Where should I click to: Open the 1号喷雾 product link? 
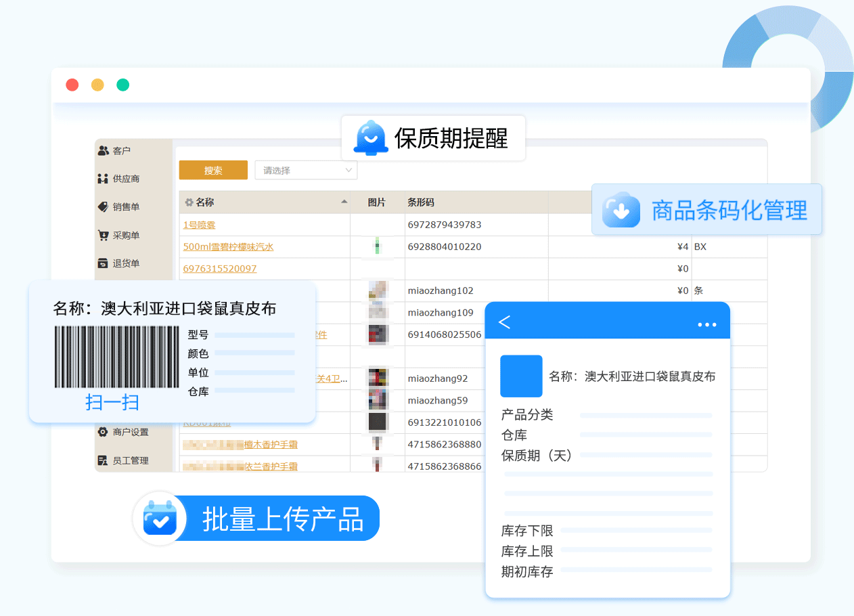click(x=199, y=225)
